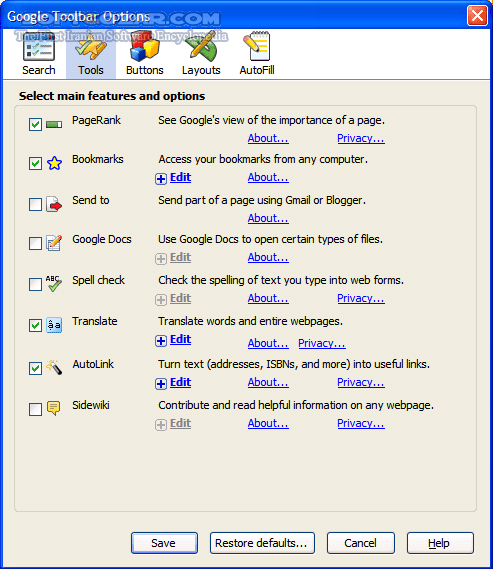The image size is (493, 569).
Task: Uncheck the Bookmarks checkbox
Action: 35,163
